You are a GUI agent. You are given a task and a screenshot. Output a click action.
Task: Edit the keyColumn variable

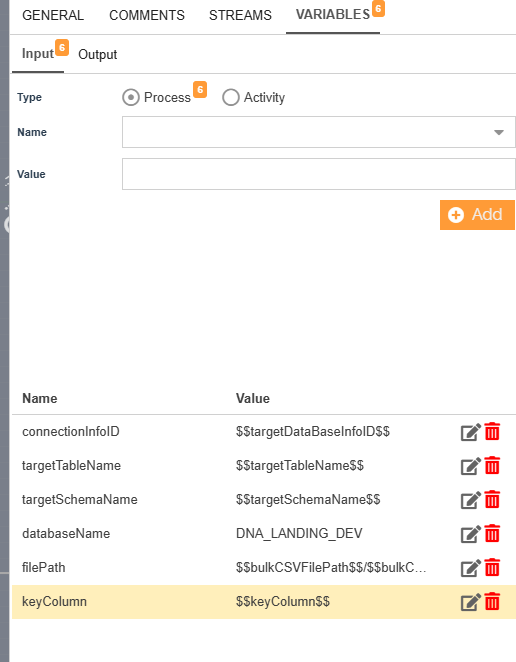tap(470, 602)
